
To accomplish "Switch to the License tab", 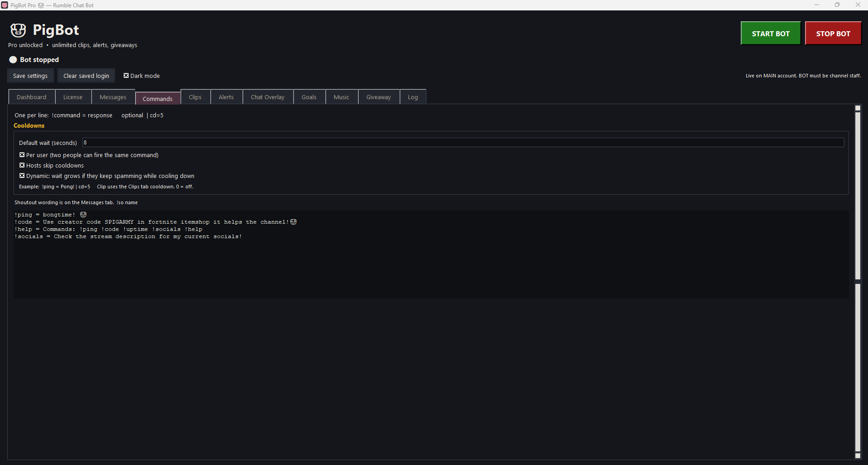I will [73, 97].
